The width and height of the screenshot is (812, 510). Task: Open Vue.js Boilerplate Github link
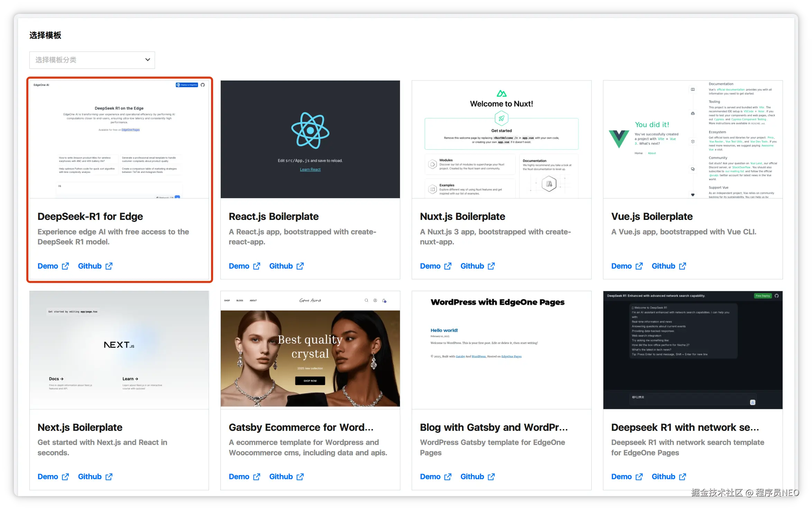point(663,266)
